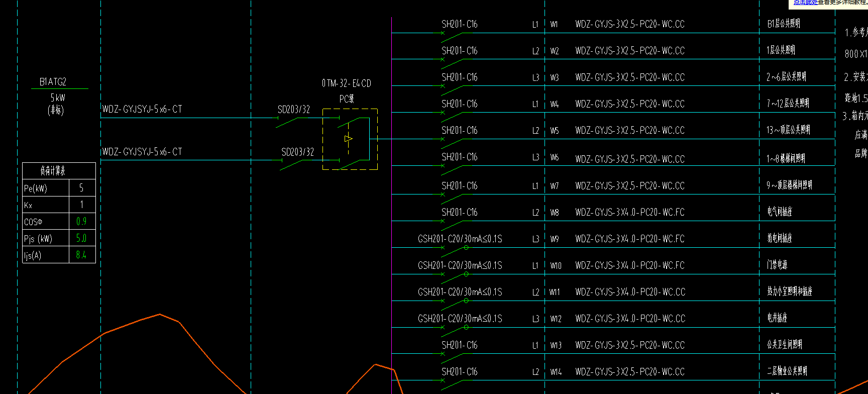Click the W2 circuit number

(555, 51)
